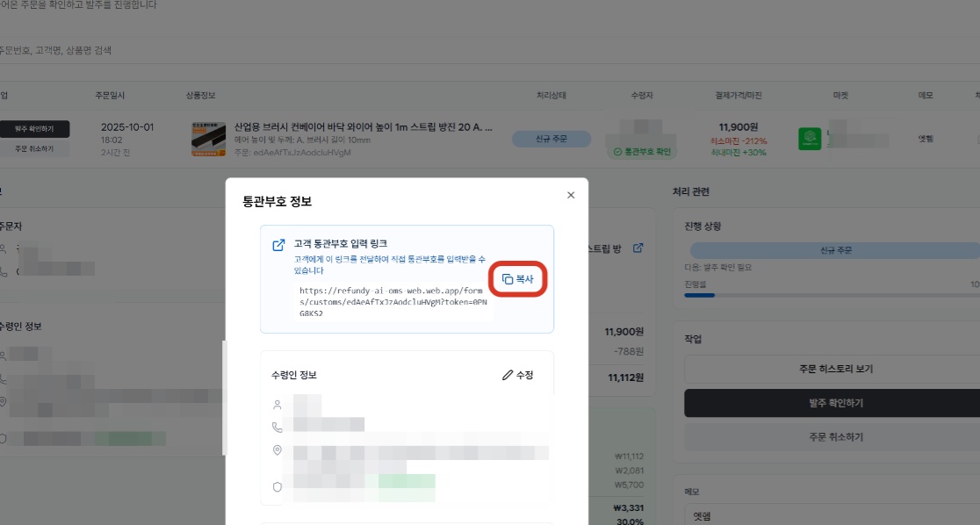Click the 산업용 브러시 컨베이어 product title
This screenshot has height=525, width=980.
coord(364,127)
